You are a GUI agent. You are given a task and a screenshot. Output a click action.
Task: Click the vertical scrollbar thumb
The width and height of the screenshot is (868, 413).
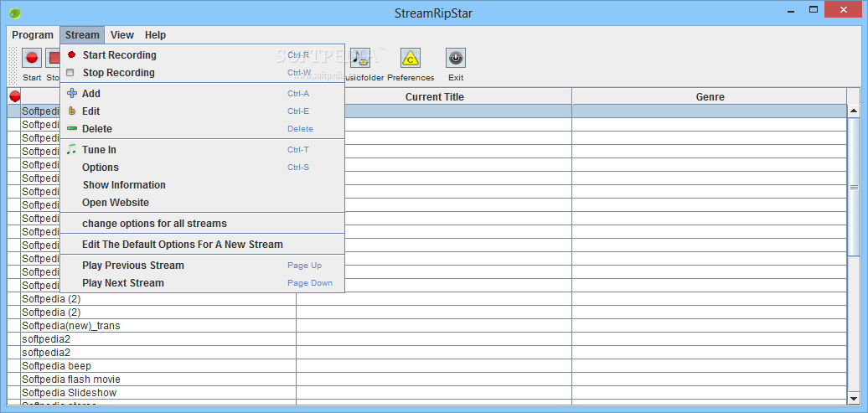click(x=854, y=187)
